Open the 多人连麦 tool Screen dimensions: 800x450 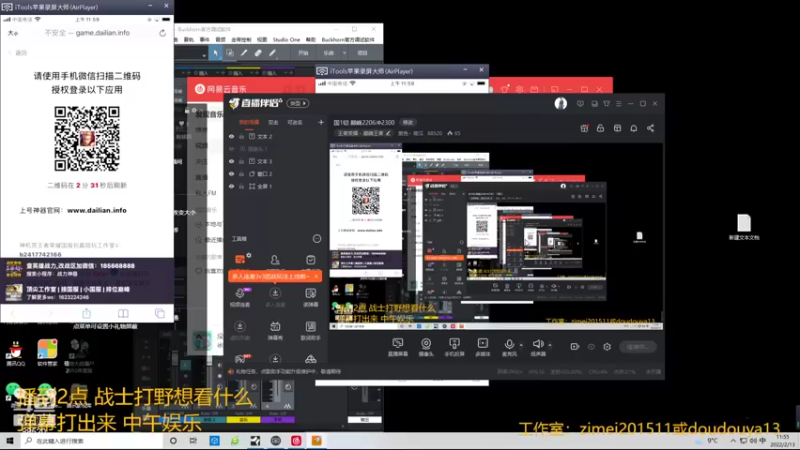click(x=275, y=297)
